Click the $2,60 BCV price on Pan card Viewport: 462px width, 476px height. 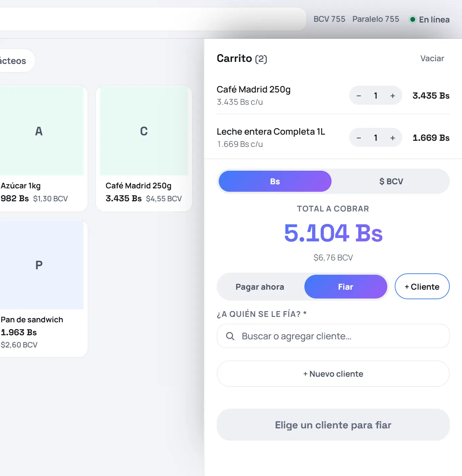point(19,345)
